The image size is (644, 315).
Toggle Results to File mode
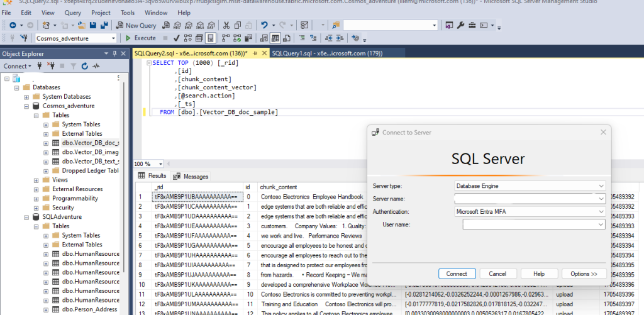287,38
